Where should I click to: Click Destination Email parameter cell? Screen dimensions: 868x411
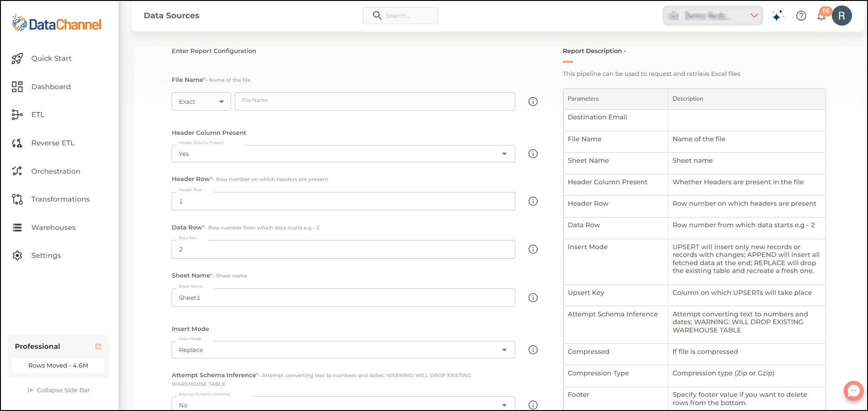tap(616, 120)
